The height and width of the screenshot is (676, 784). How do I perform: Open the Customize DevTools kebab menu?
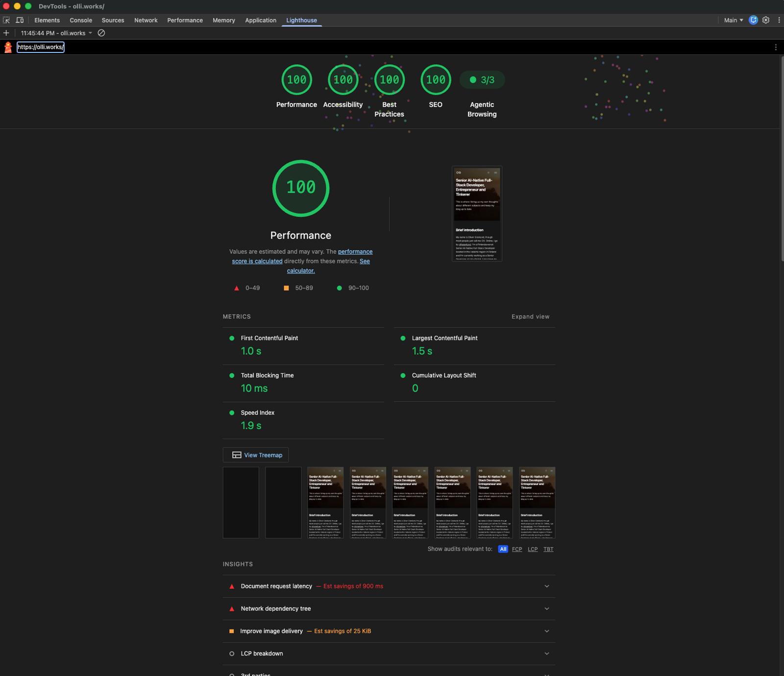coord(779,20)
